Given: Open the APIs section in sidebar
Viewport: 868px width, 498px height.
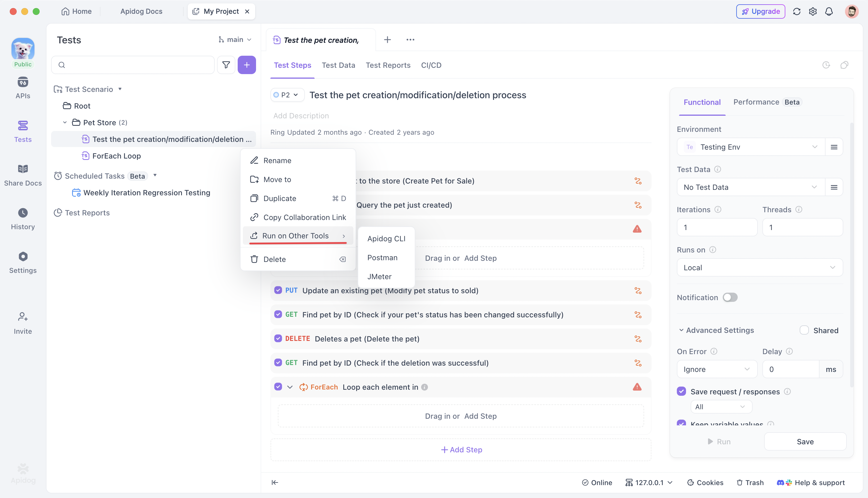Looking at the screenshot, I should [23, 88].
